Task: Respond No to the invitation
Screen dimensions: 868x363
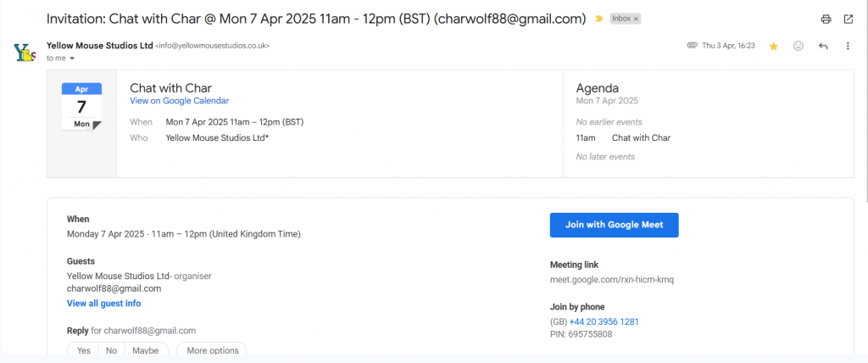Action: (x=111, y=351)
